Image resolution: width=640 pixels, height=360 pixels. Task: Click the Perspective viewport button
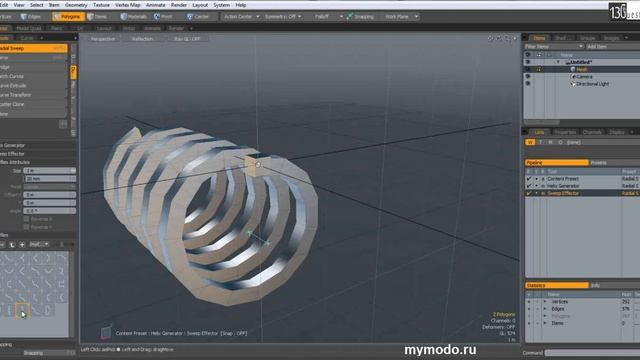point(102,39)
